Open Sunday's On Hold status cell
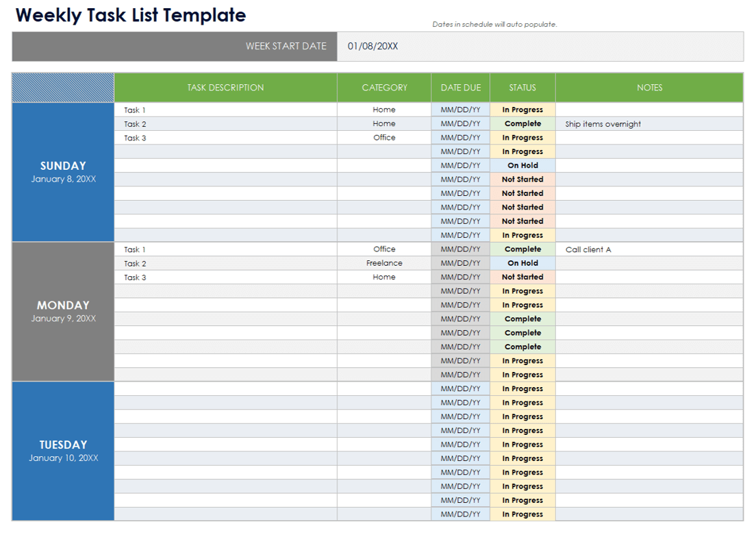756x535 pixels. (522, 166)
